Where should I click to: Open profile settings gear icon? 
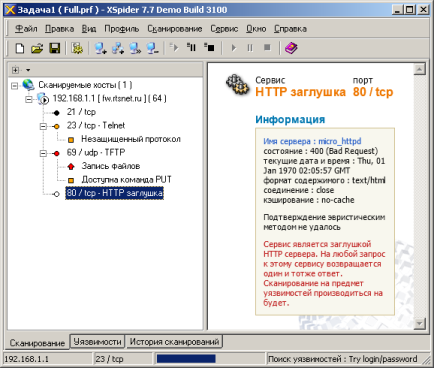[77, 48]
